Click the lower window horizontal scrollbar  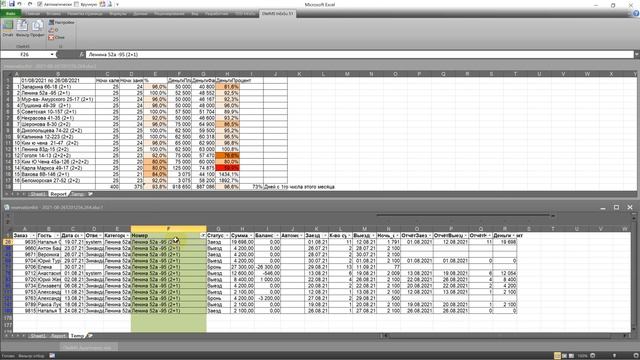(505, 336)
